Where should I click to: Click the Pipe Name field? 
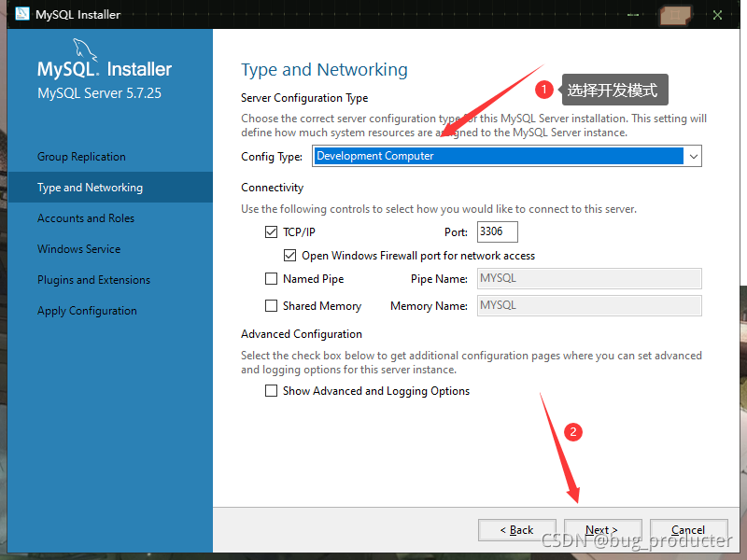[x=589, y=278]
